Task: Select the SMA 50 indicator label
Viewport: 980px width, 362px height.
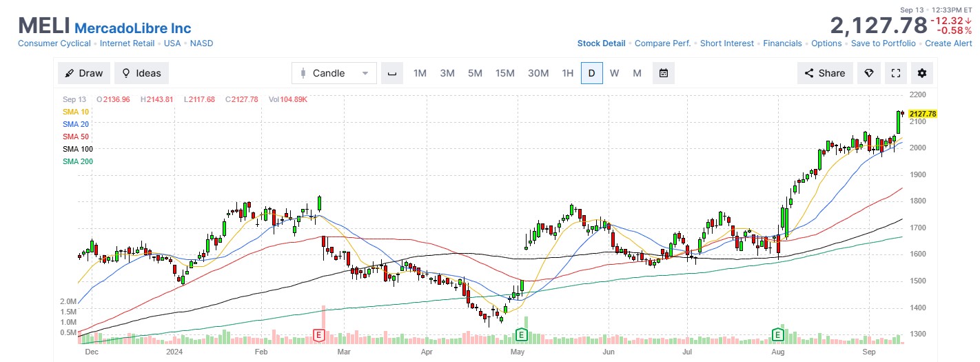Action: coord(76,137)
